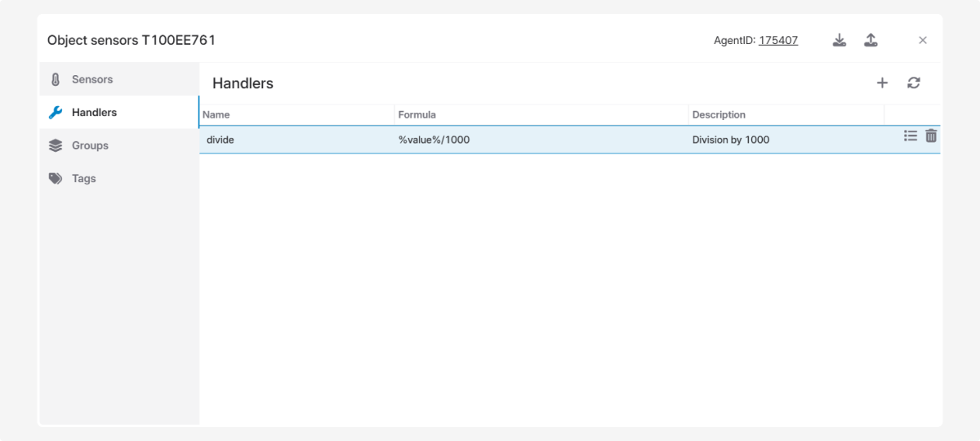The height and width of the screenshot is (441, 980).
Task: Close the Object sensors dialog
Action: (923, 40)
